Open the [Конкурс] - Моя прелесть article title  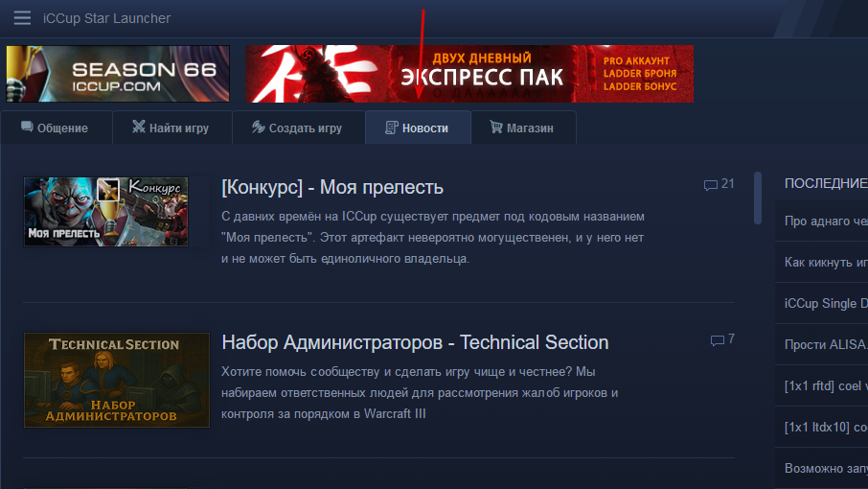[332, 187]
